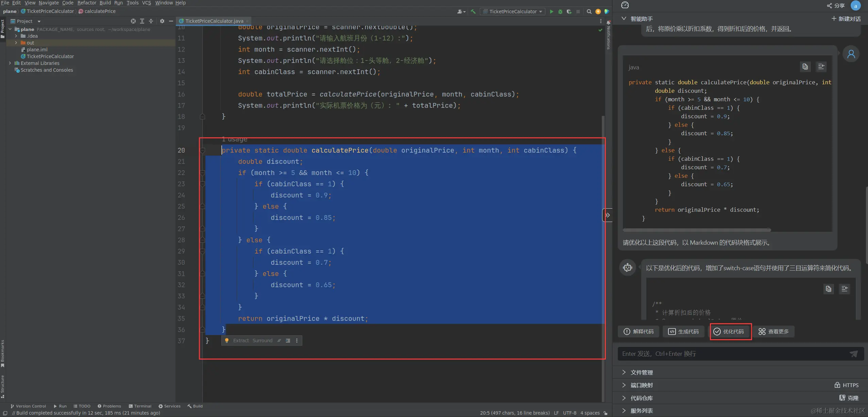Viewport: 868px width, 417px height.
Task: Collapse the side assistant panel arrow
Action: coord(607,215)
